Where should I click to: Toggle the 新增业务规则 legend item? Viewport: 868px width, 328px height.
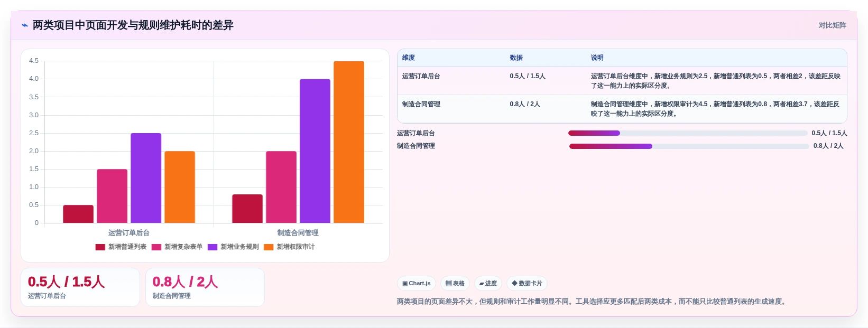233,247
